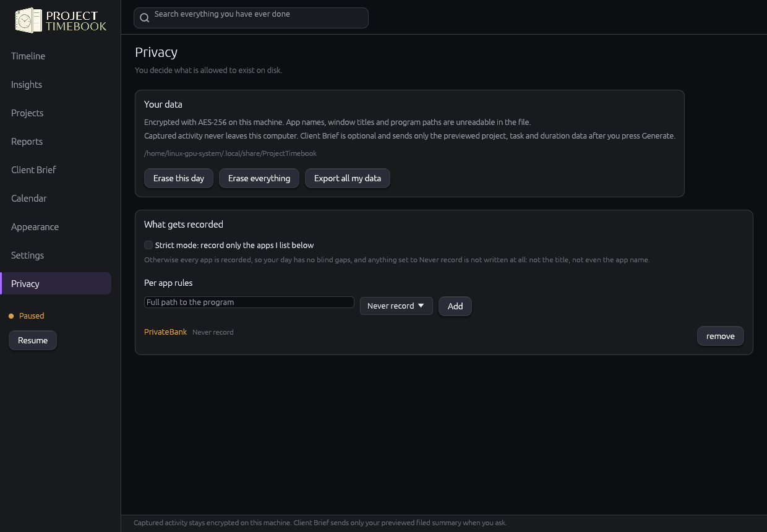Switch to Reports
The height and width of the screenshot is (532, 767).
(x=56, y=141)
